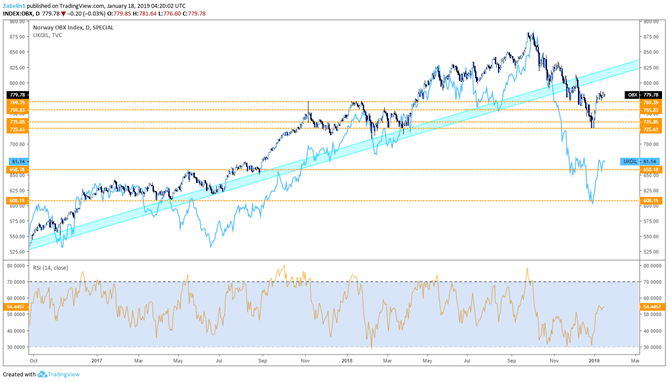Screen dimensions: 668x382
Task: Click the blue UKOIL 61.14 price tag
Action: 640,161
